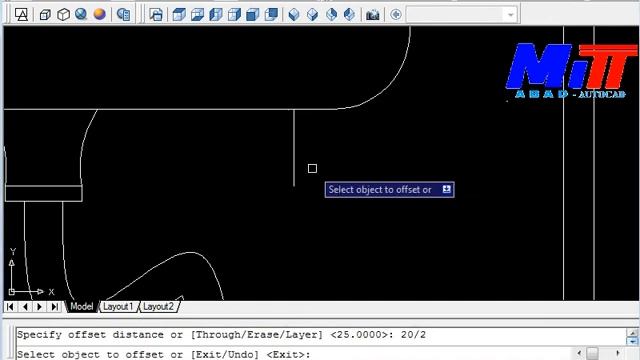
Task: Set the NW Isometric view
Action: (350, 15)
